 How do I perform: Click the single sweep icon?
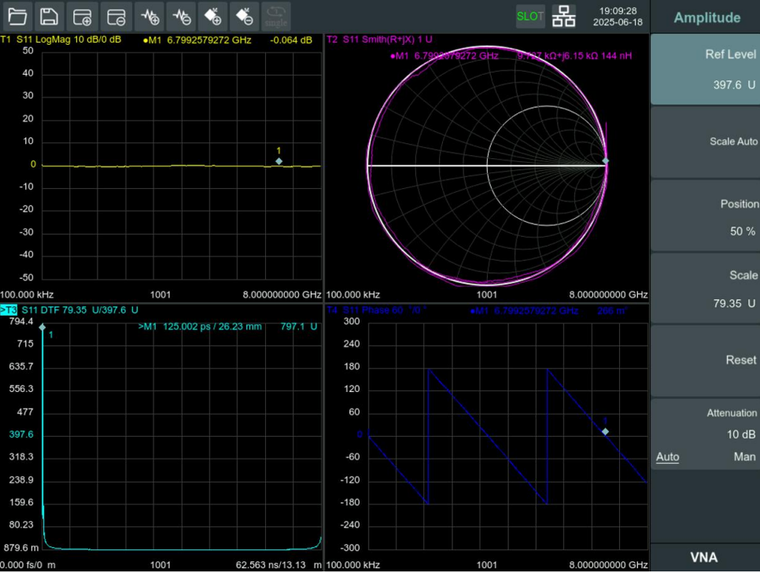click(x=276, y=16)
